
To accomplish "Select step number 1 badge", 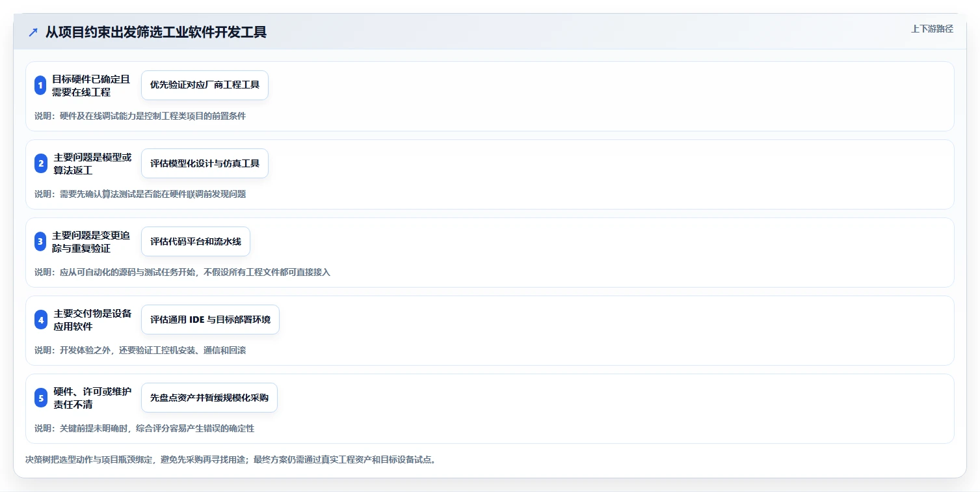I will 40,85.
